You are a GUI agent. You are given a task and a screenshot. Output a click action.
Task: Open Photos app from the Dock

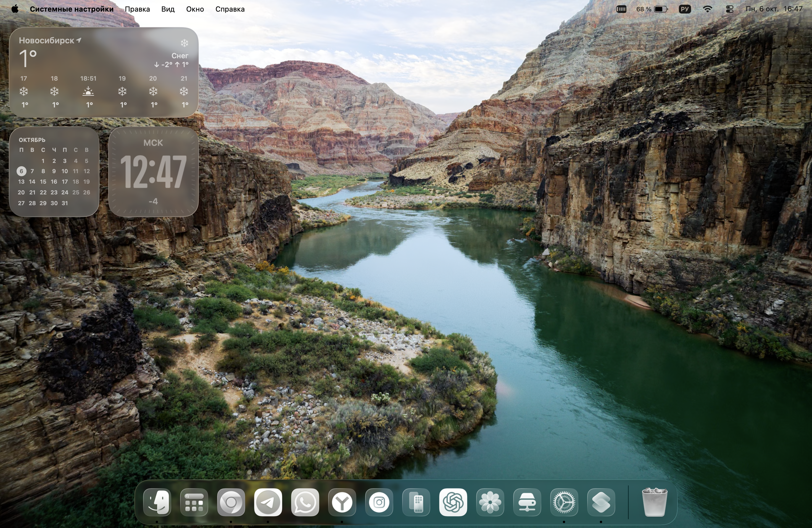coord(490,502)
